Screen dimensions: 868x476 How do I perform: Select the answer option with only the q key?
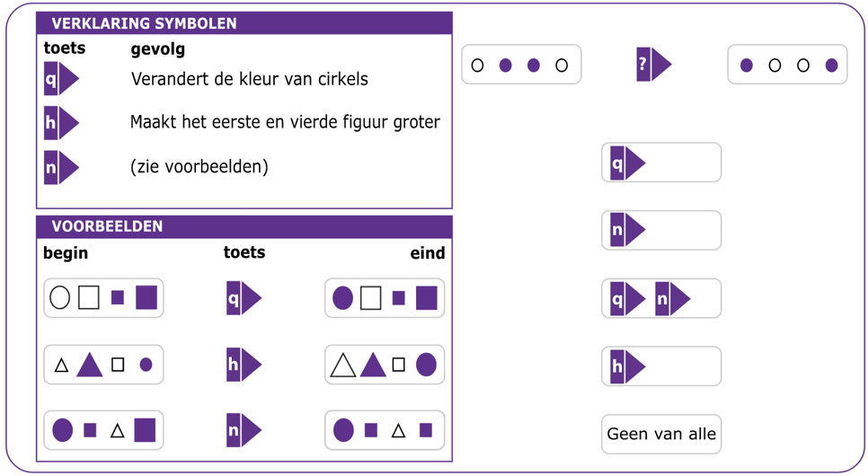(x=661, y=163)
